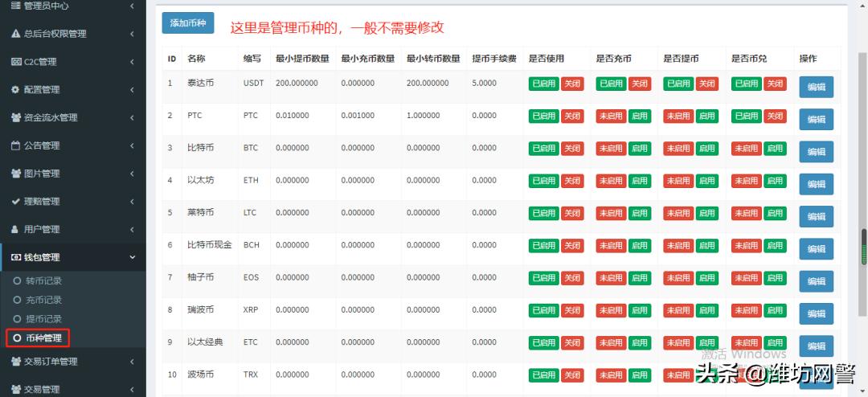Click the C2C管理 sidebar icon
Screen dimensions: 868x397
(16, 61)
